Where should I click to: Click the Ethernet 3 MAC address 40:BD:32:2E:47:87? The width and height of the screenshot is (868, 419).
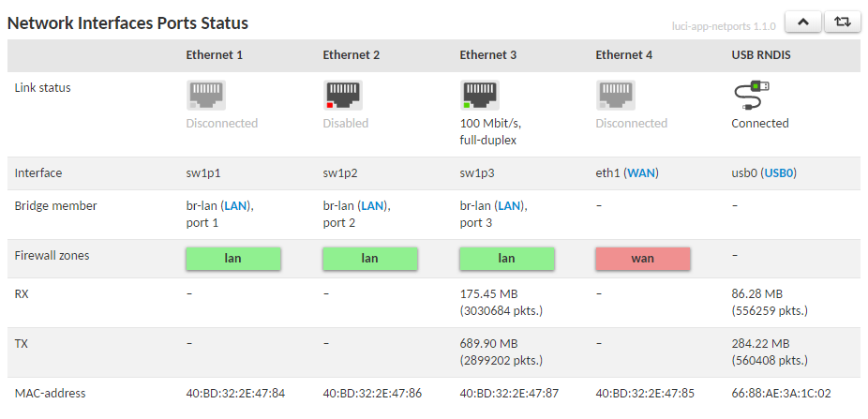click(509, 394)
